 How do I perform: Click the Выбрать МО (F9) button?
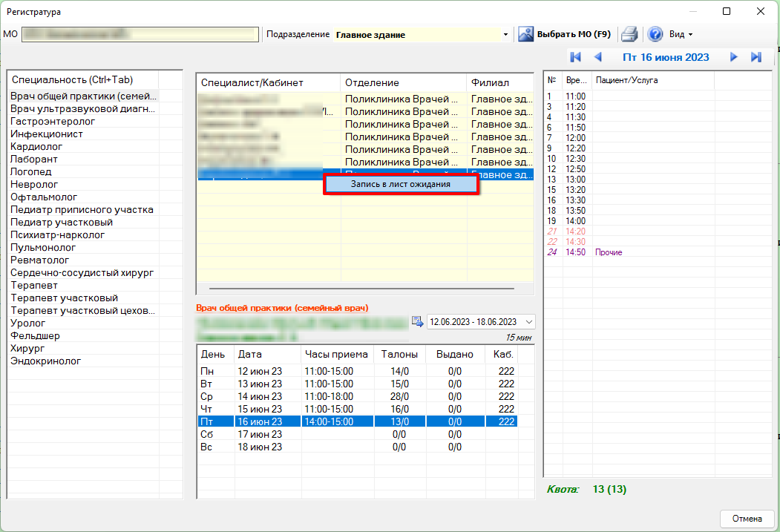point(565,34)
